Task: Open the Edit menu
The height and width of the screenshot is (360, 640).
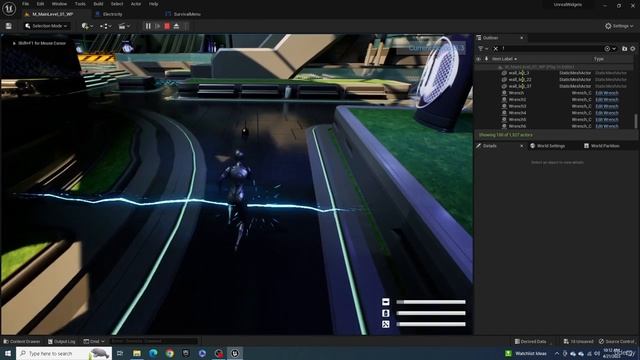Action: coord(40,4)
